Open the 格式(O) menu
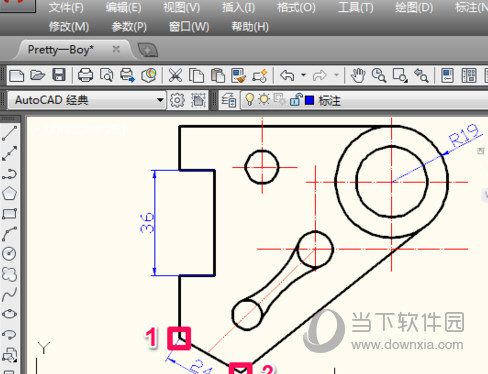 [296, 7]
